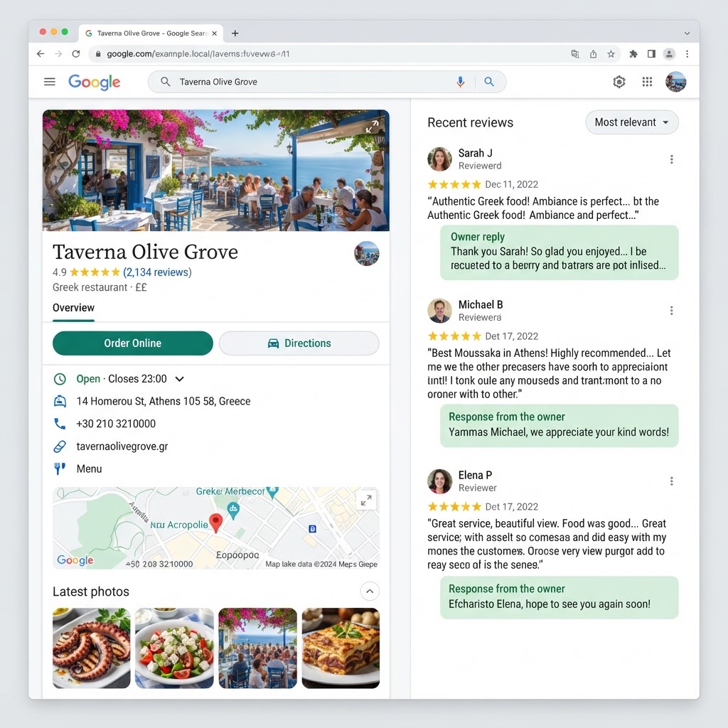Click Sarah J's reviewer avatar
728x728 pixels.
[x=439, y=159]
